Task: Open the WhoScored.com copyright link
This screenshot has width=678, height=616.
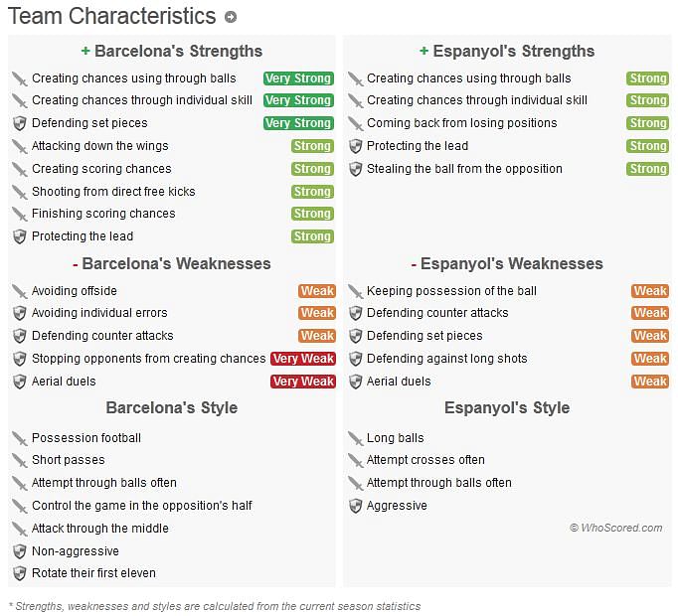Action: (x=615, y=528)
